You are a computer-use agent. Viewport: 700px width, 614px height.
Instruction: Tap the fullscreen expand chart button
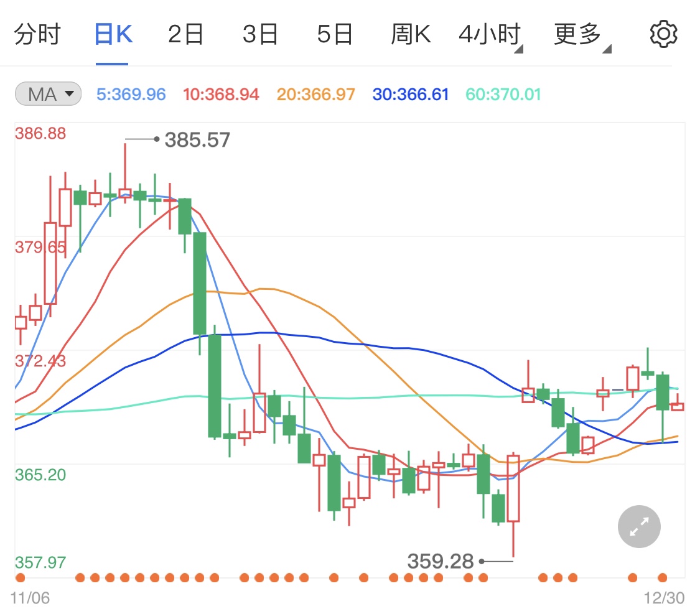click(639, 526)
